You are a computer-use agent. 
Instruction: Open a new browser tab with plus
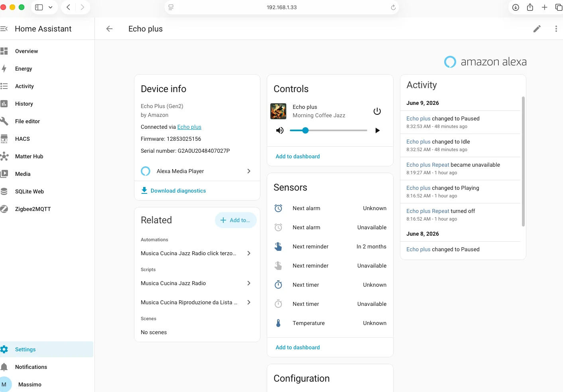coord(544,7)
